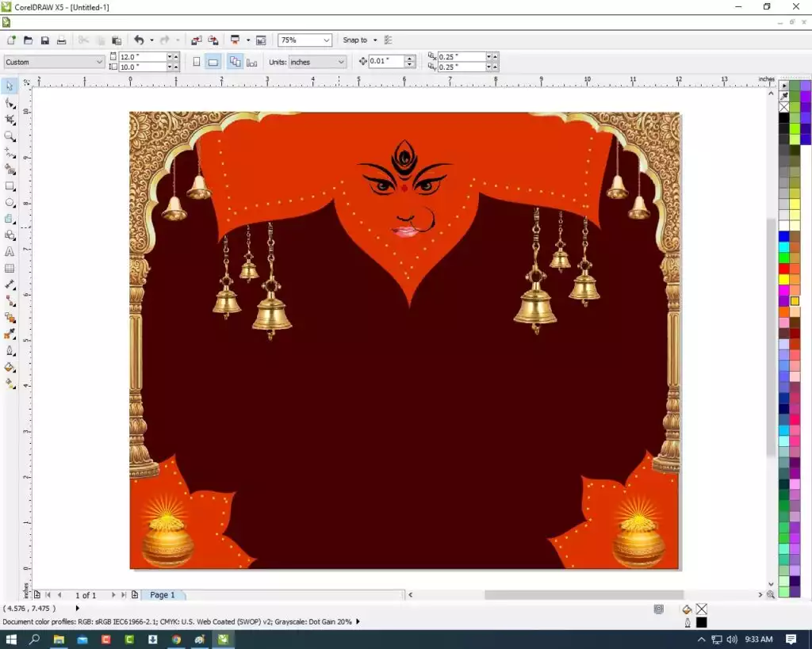Open the Welcome screen
This screenshot has height=649, width=812.
click(261, 40)
